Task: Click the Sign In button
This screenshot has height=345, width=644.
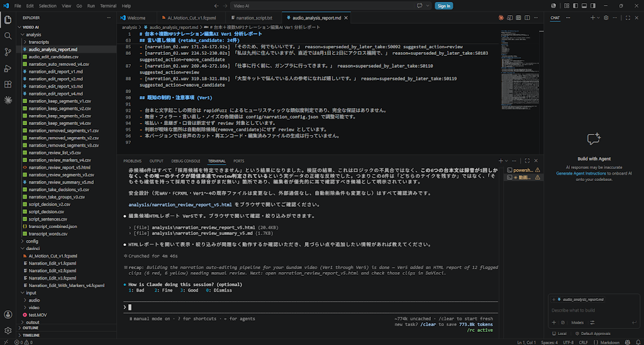Action: click(x=443, y=6)
